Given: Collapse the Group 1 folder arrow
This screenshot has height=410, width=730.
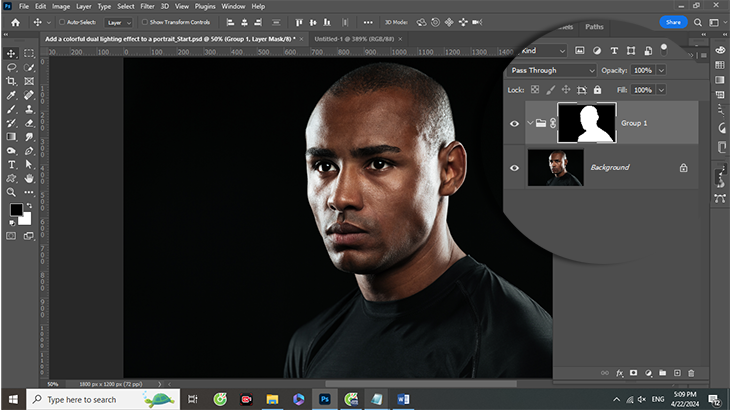Looking at the screenshot, I should [529, 123].
